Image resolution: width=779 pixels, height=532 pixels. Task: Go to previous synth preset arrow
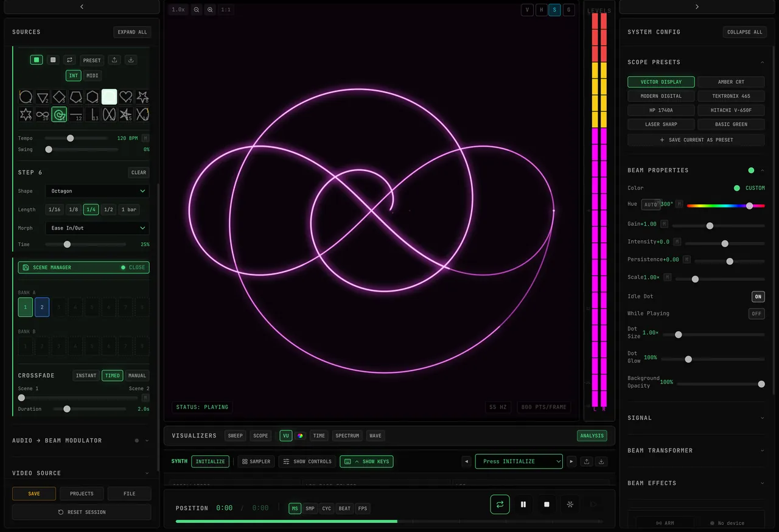pos(467,461)
